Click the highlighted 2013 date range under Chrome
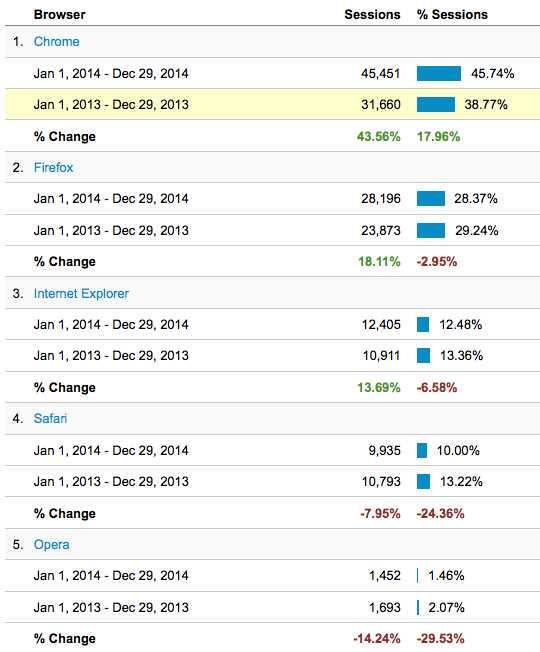 pyautogui.click(x=111, y=104)
